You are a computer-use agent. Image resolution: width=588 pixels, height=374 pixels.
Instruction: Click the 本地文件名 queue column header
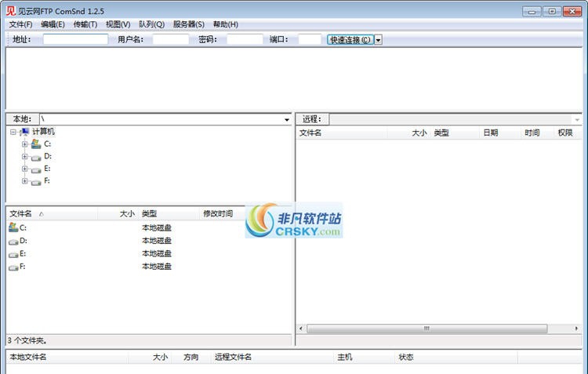(x=67, y=357)
